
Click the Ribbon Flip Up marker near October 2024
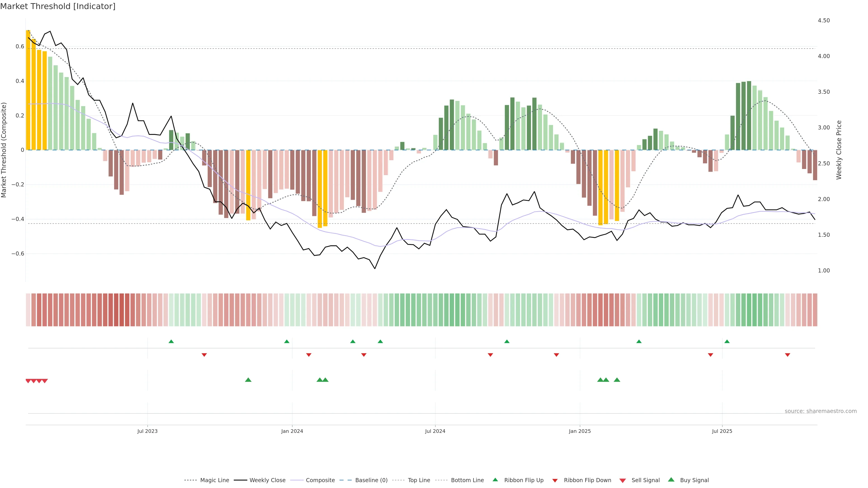pyautogui.click(x=507, y=342)
